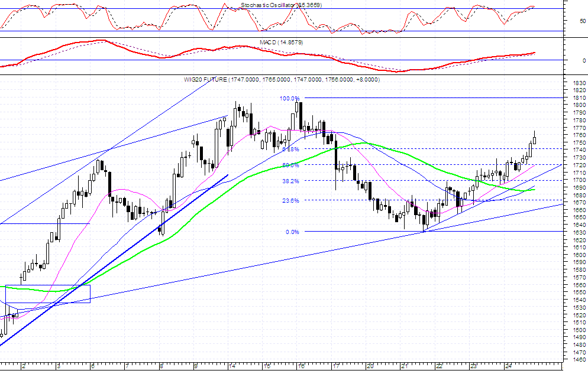
Task: Click date axis label 23
Action: (x=473, y=366)
